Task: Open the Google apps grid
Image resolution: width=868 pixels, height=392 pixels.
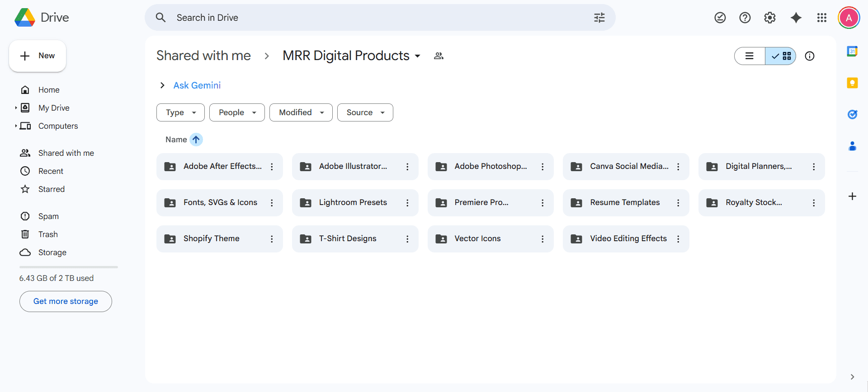Action: click(x=821, y=18)
